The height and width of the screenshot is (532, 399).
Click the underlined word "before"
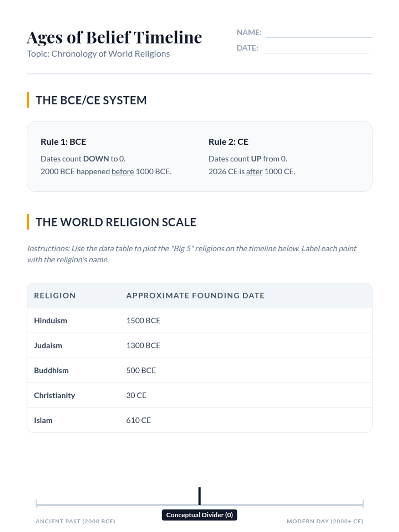click(x=123, y=172)
